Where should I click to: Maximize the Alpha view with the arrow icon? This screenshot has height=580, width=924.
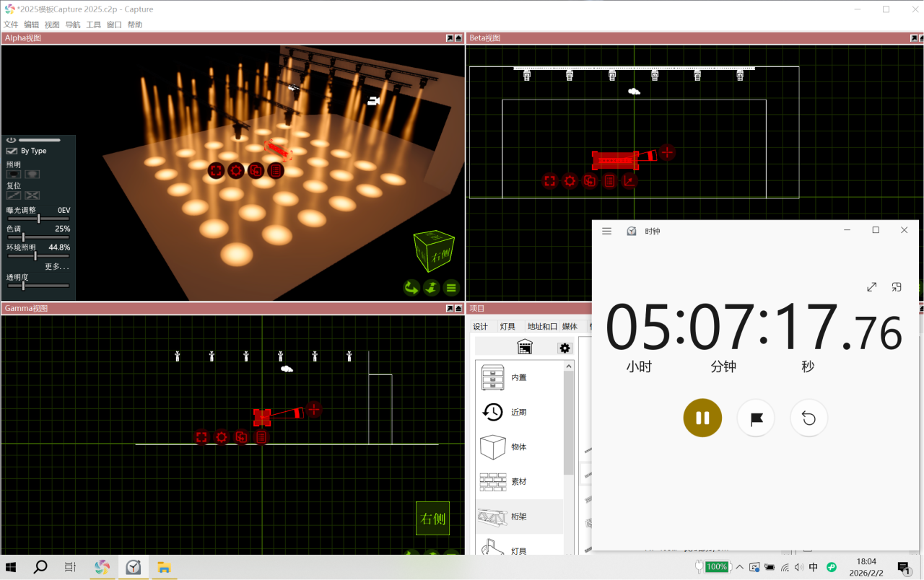(x=450, y=38)
